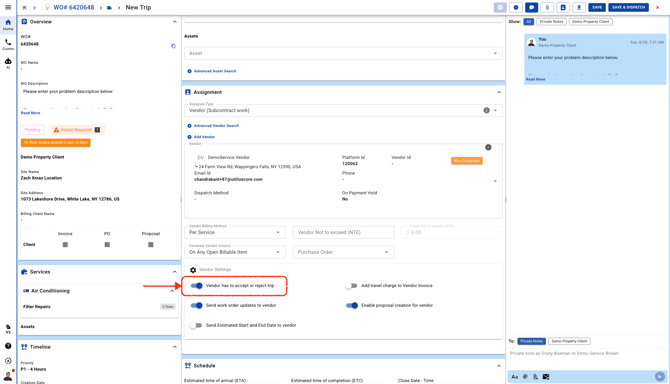Check the Client Invoice checkbox
This screenshot has width=670, height=384.
tap(65, 245)
